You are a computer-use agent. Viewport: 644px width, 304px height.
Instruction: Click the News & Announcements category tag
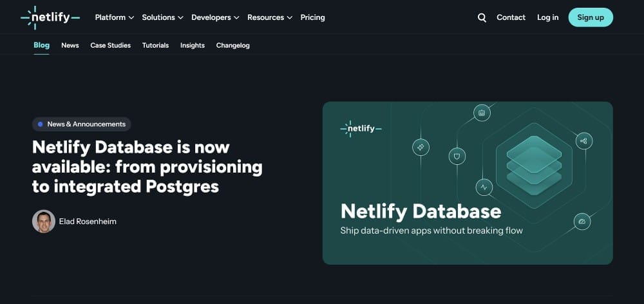(82, 124)
